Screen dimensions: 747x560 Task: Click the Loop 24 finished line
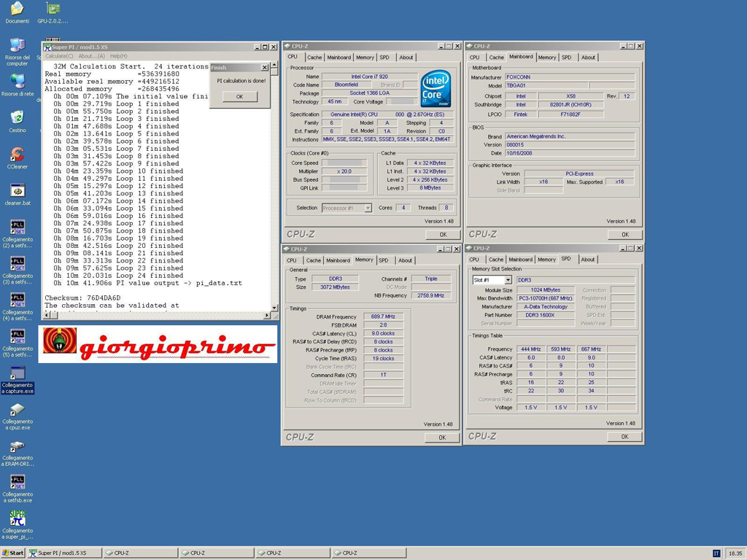point(117,275)
